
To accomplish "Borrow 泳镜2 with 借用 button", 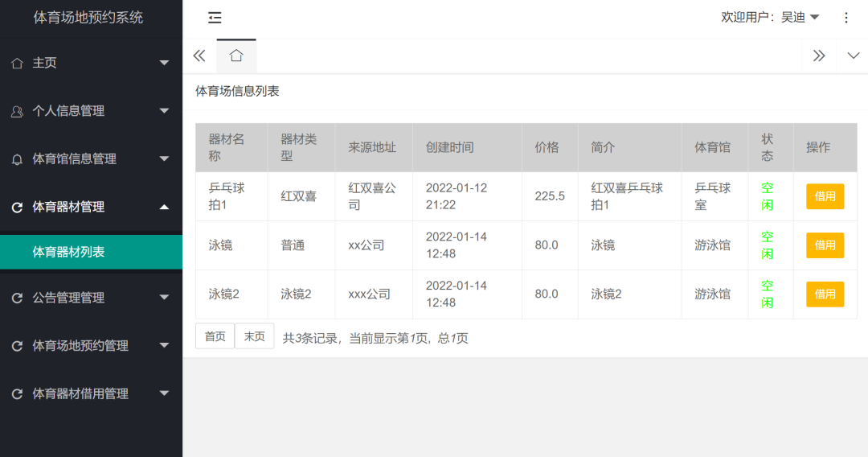I will (825, 294).
